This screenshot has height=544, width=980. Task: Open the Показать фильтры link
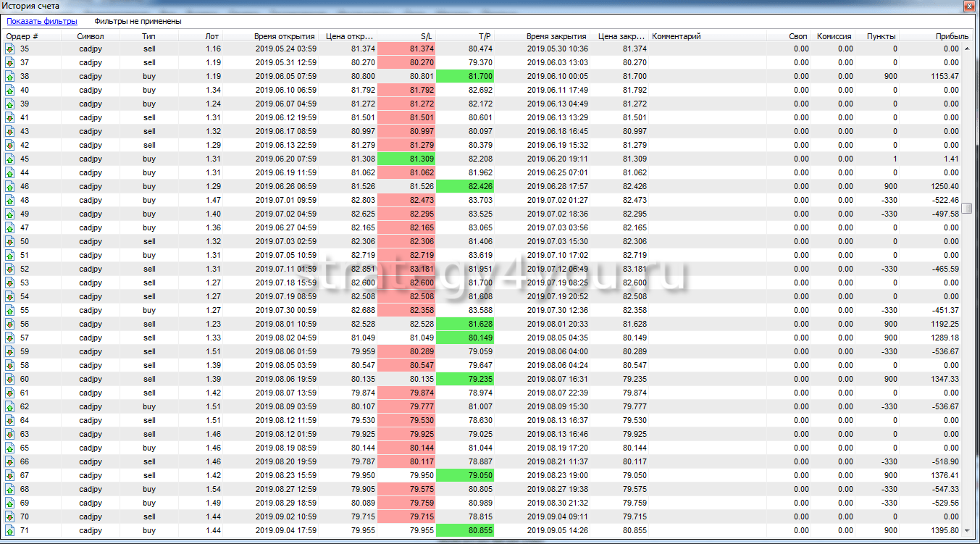pos(42,21)
